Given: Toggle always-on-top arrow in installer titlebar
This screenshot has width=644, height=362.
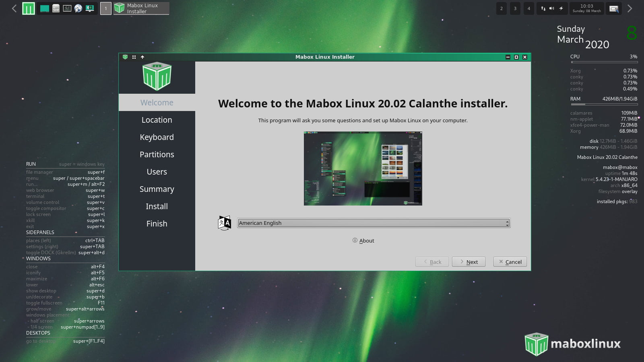Looking at the screenshot, I should 142,57.
